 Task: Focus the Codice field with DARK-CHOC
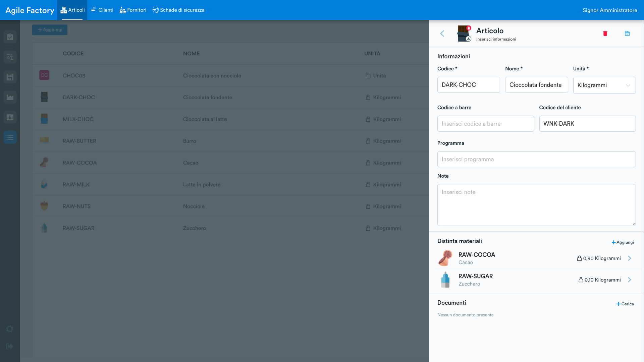pyautogui.click(x=469, y=85)
